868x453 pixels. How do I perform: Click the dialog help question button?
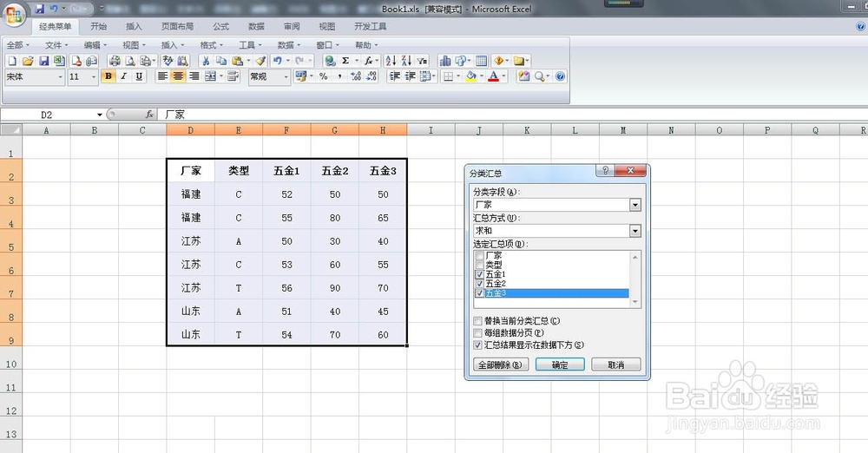click(x=605, y=171)
